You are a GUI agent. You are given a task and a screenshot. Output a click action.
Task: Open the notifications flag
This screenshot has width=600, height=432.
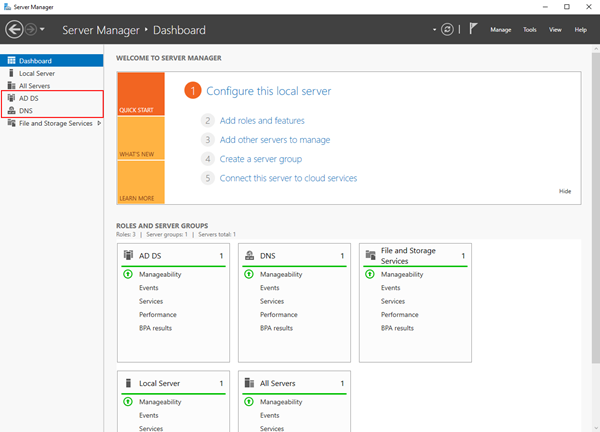tap(473, 29)
